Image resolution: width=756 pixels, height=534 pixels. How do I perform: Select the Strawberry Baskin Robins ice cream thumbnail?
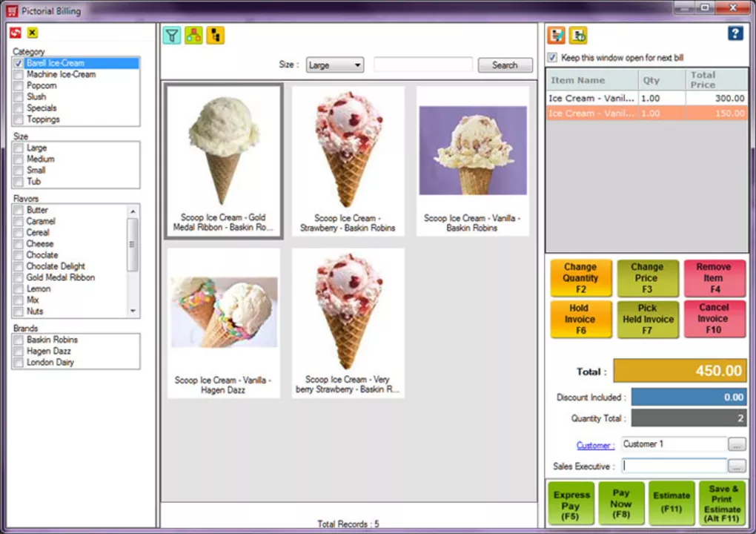(348, 160)
